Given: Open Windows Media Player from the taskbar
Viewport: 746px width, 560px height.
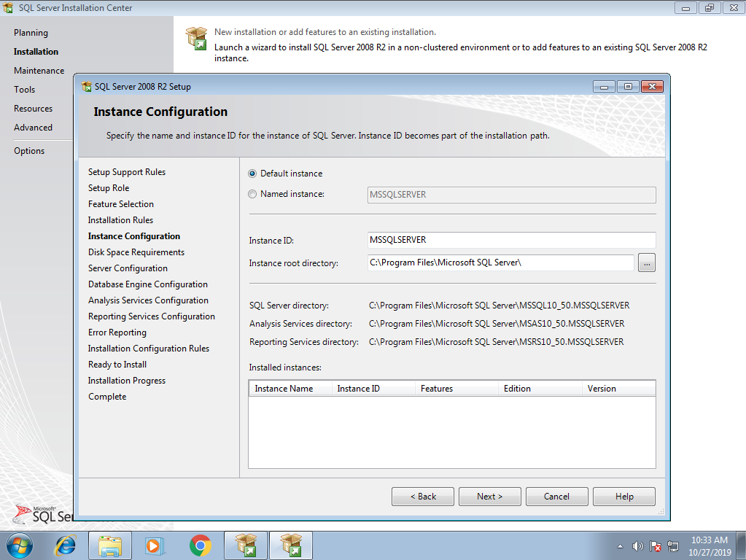Looking at the screenshot, I should (154, 545).
